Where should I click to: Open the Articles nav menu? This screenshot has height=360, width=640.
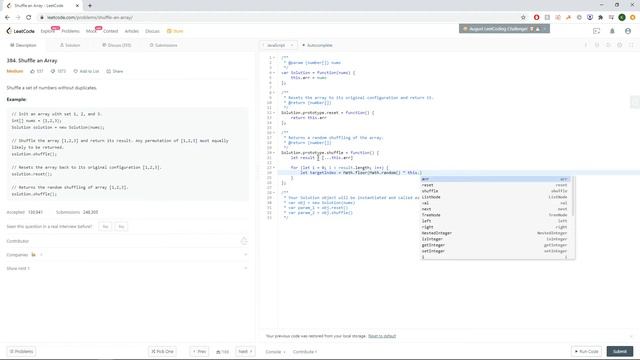[131, 31]
